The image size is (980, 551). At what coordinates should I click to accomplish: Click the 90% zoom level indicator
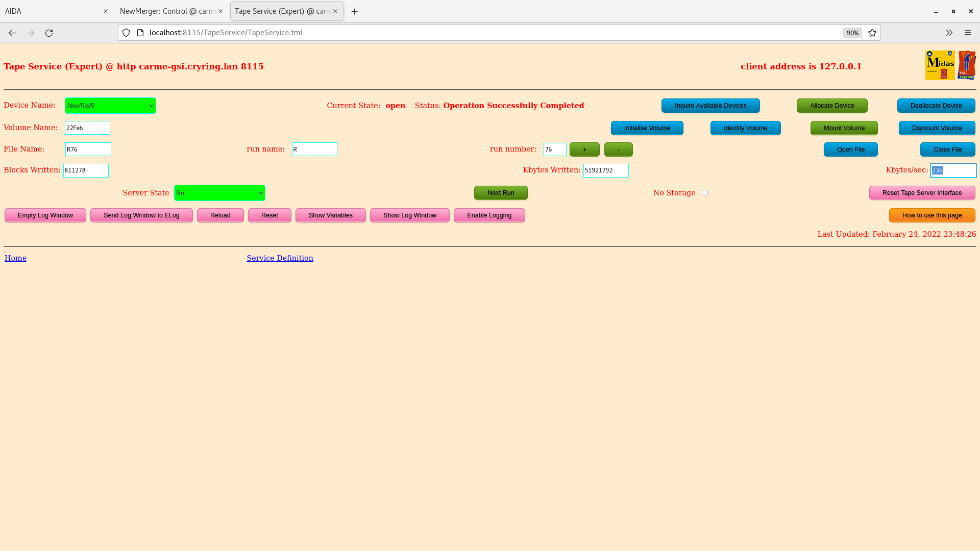(x=852, y=33)
